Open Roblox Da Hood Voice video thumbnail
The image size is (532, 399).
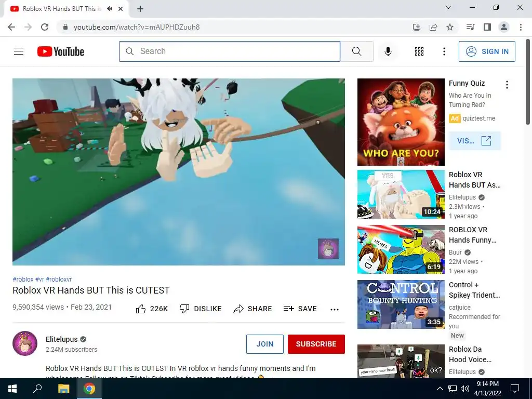(401, 361)
